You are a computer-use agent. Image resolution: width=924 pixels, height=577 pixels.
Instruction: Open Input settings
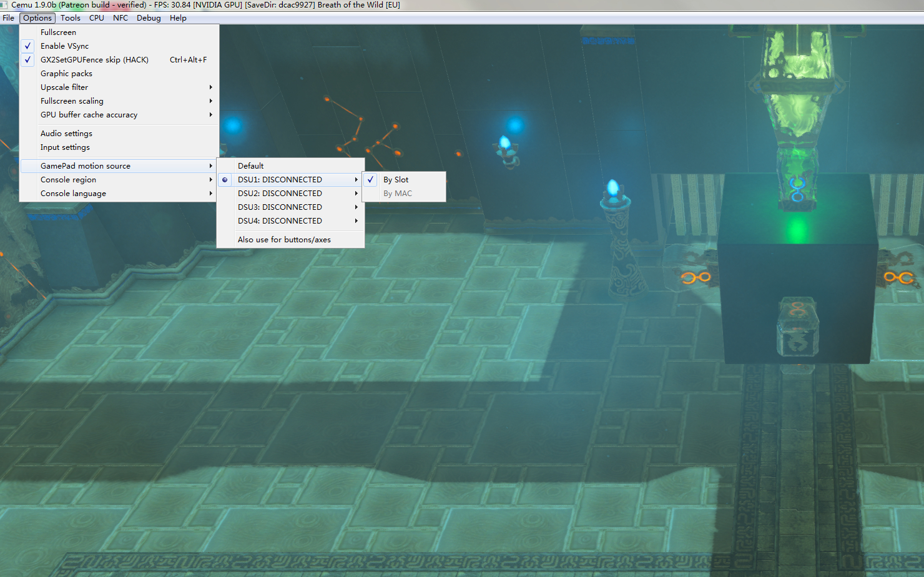tap(119, 147)
